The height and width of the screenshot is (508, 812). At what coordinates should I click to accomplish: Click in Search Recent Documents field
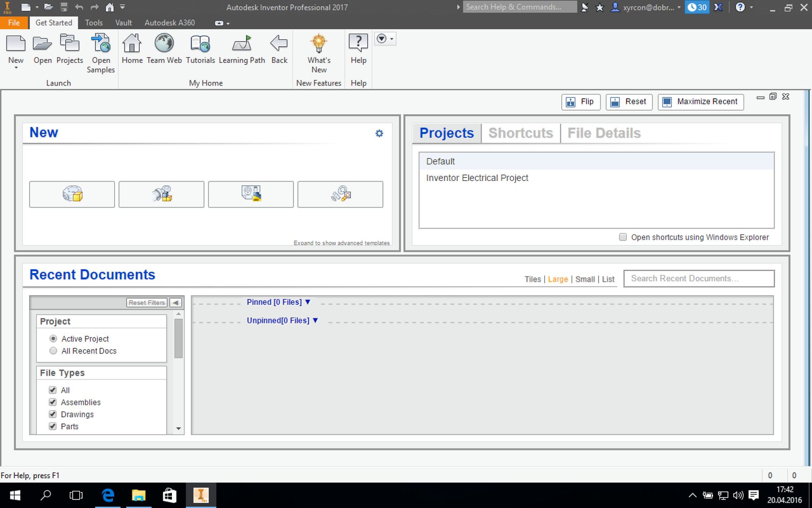[x=699, y=279]
